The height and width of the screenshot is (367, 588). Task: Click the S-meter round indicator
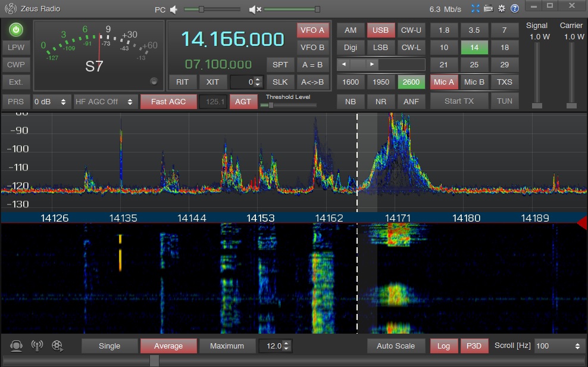[154, 81]
